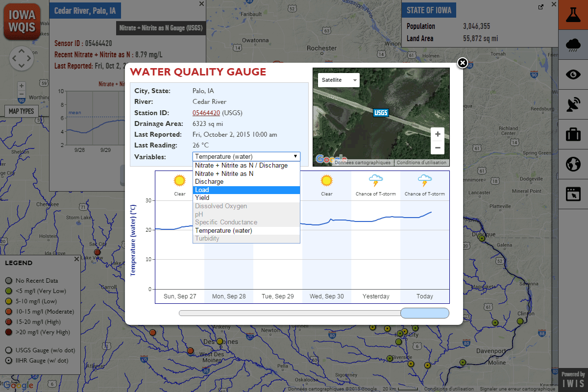Image resolution: width=588 pixels, height=392 pixels.
Task: Close the Legend panel
Action: tap(76, 259)
